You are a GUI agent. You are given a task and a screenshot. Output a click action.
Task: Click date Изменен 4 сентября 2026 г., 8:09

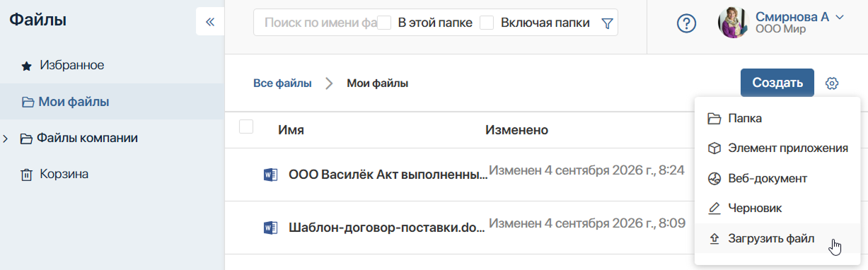(587, 224)
